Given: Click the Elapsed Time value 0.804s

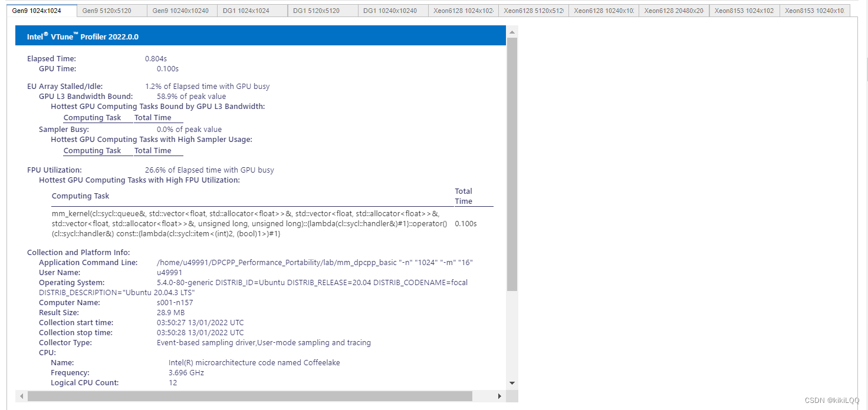Looking at the screenshot, I should pos(156,58).
